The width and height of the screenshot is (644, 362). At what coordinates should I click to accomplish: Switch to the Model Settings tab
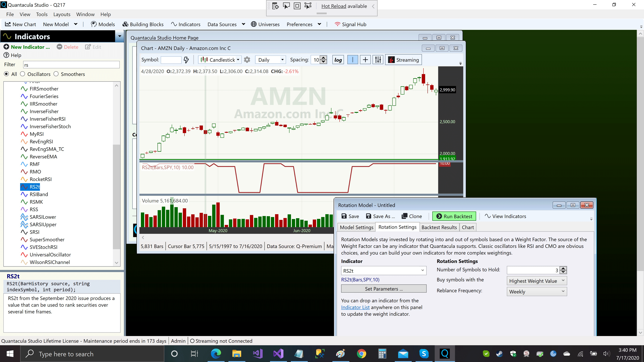tap(357, 227)
